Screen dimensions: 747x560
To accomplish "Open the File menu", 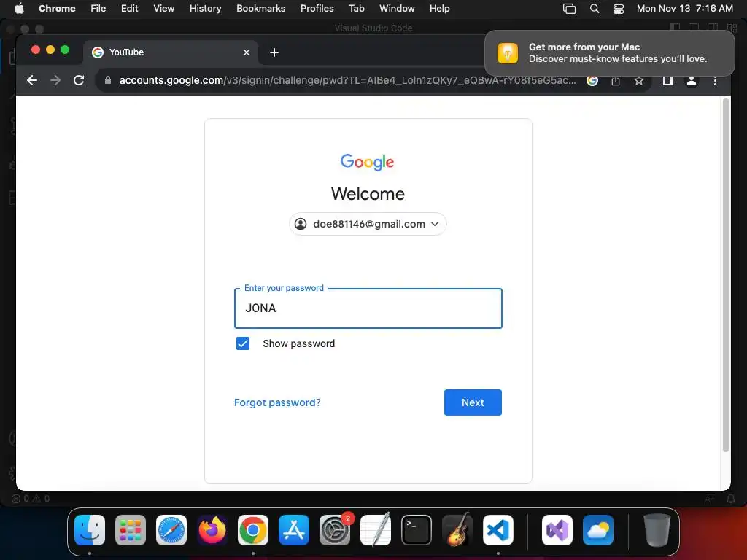I will (98, 8).
